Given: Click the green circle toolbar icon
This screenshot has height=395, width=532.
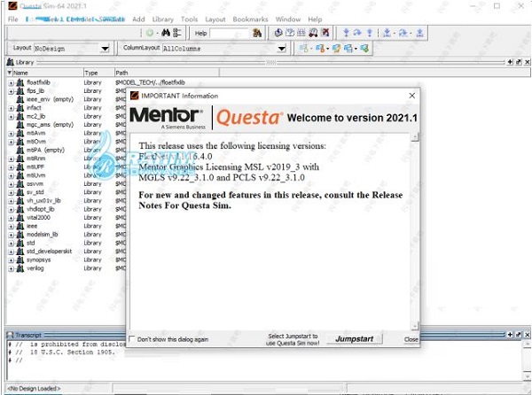Looking at the screenshot, I should tap(150, 33).
